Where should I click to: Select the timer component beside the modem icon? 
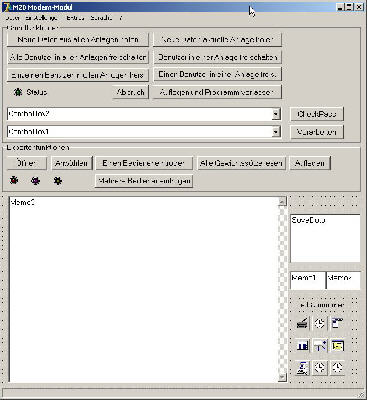pyautogui.click(x=320, y=323)
